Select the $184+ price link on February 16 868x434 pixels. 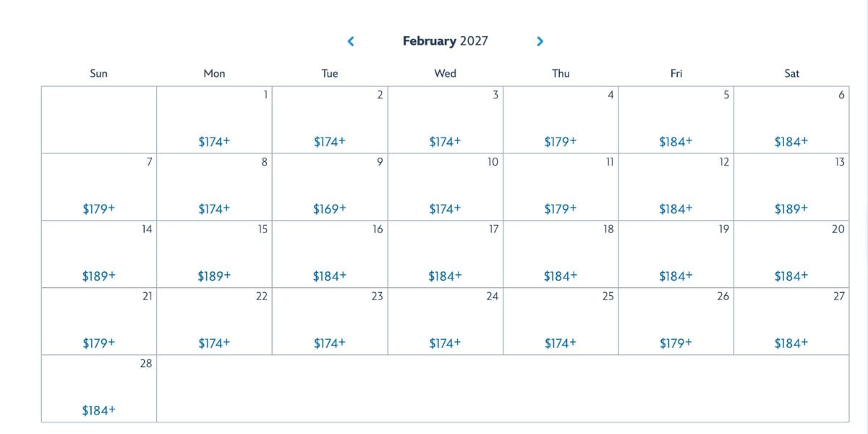pos(329,275)
